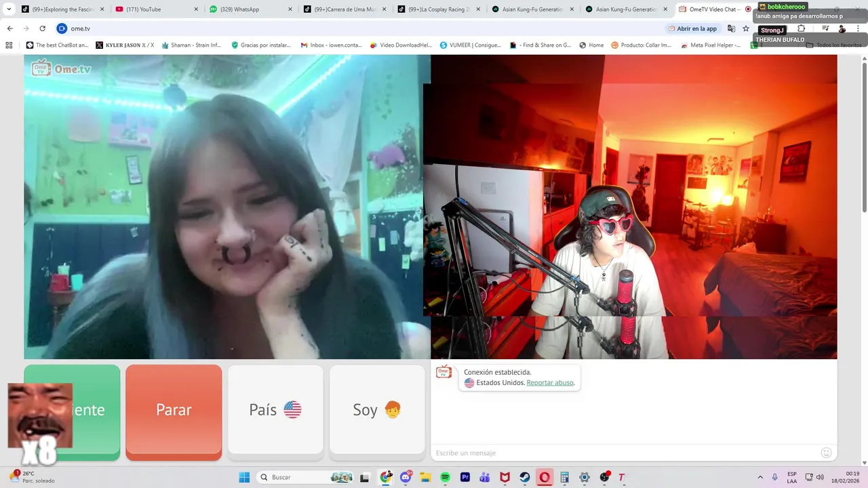Screen dimensions: 868x488
Task: Open Producto: Collar Im bookmark
Action: (641, 45)
